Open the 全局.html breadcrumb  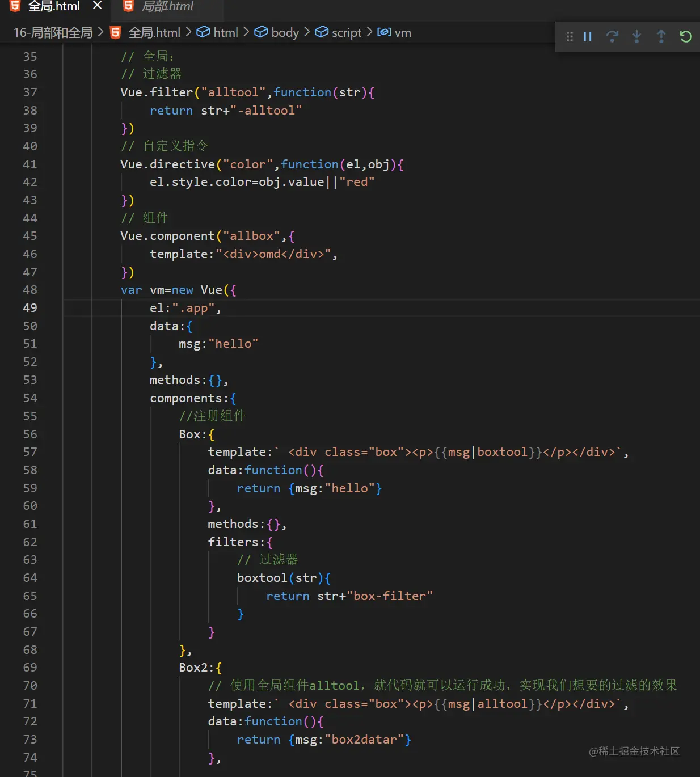coord(154,33)
